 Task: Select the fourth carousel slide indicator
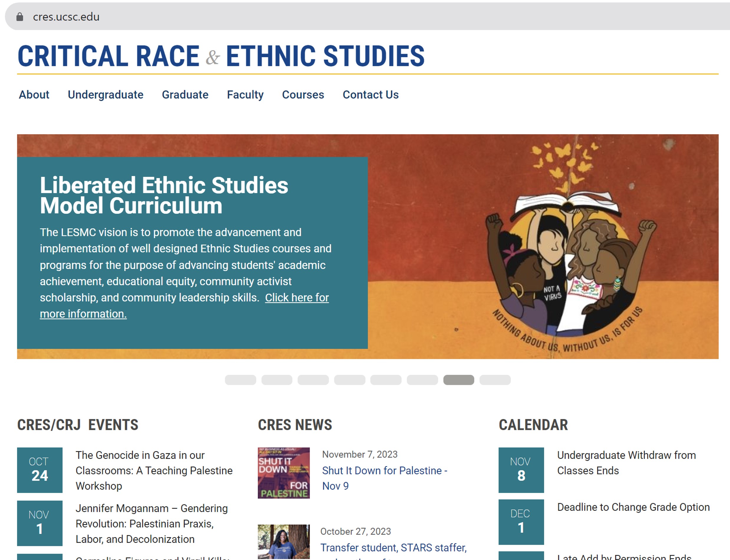(349, 380)
